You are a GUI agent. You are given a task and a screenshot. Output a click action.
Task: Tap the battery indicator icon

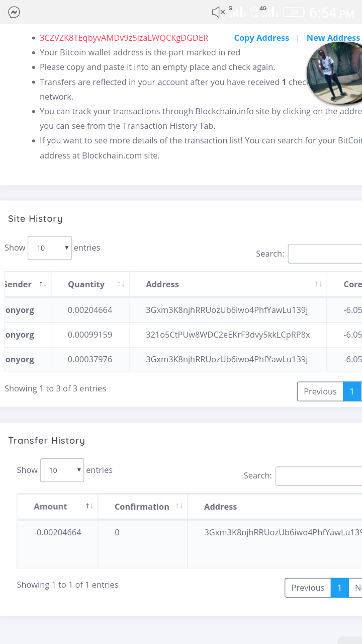pos(294,12)
